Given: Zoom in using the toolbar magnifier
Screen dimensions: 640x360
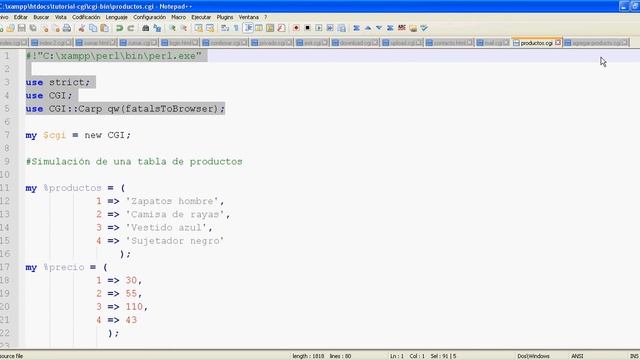Looking at the screenshot, I should (x=172, y=28).
